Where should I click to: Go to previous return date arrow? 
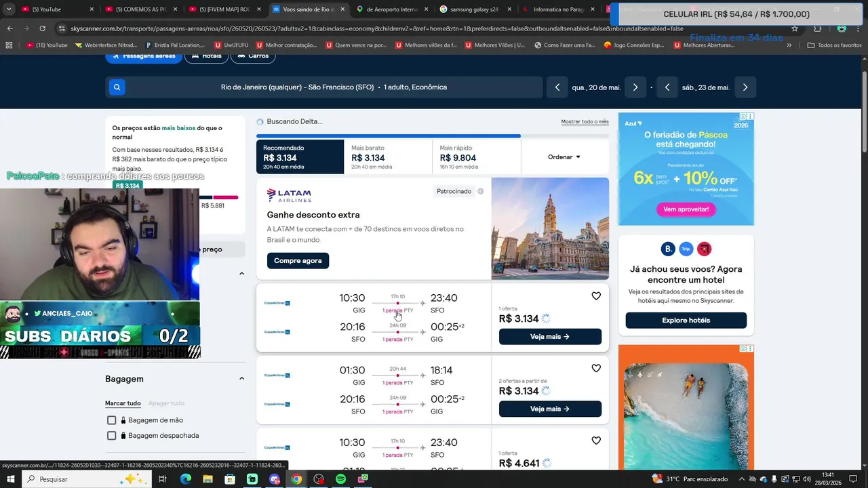click(x=667, y=87)
